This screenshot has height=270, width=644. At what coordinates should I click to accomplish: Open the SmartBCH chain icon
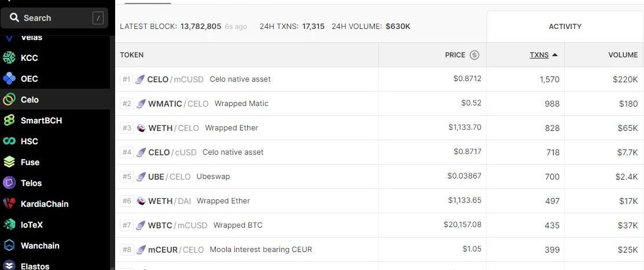9,121
